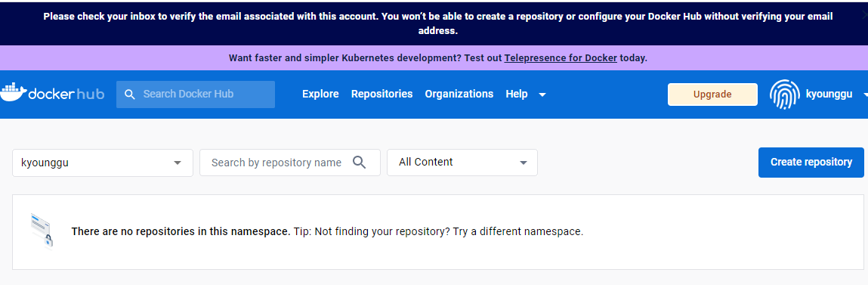Click the Create repository button
Viewport: 868px width, 285px height.
tap(811, 163)
